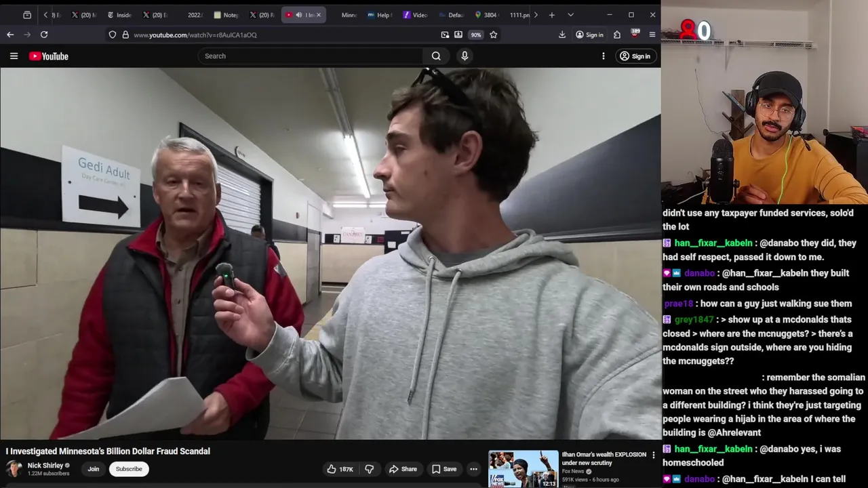Switch to the Video tab

[415, 15]
